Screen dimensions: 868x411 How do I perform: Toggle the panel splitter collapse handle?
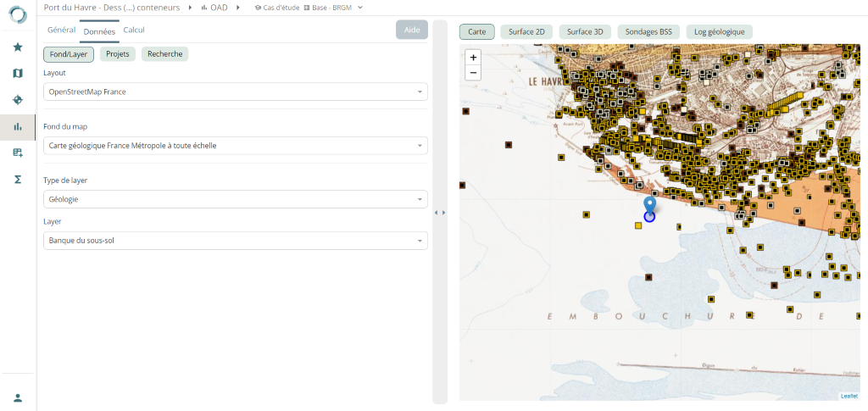440,213
